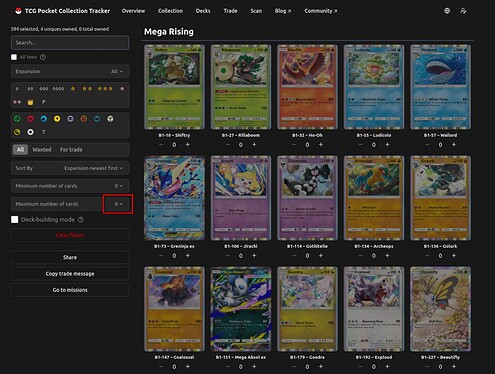Screen dimensions: 495x374
Task: Select the For trade filter
Action: 71,150
